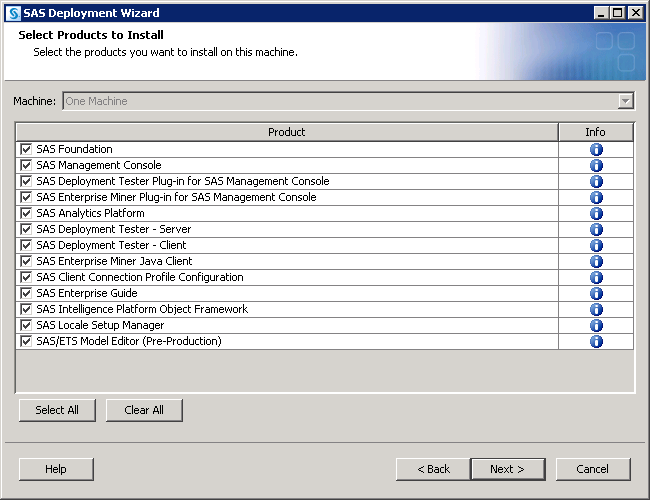
Task: Uncheck SAS/ETS Model Editor checkbox
Action: coord(26,341)
